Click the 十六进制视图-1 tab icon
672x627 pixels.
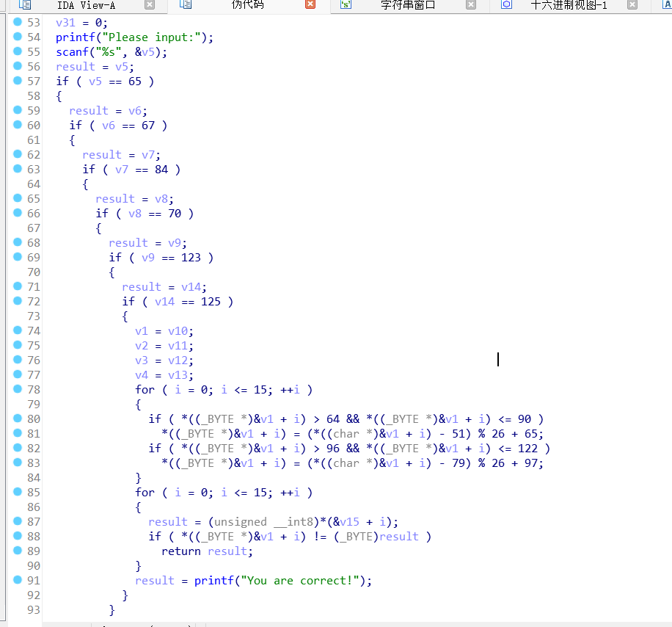[506, 4]
